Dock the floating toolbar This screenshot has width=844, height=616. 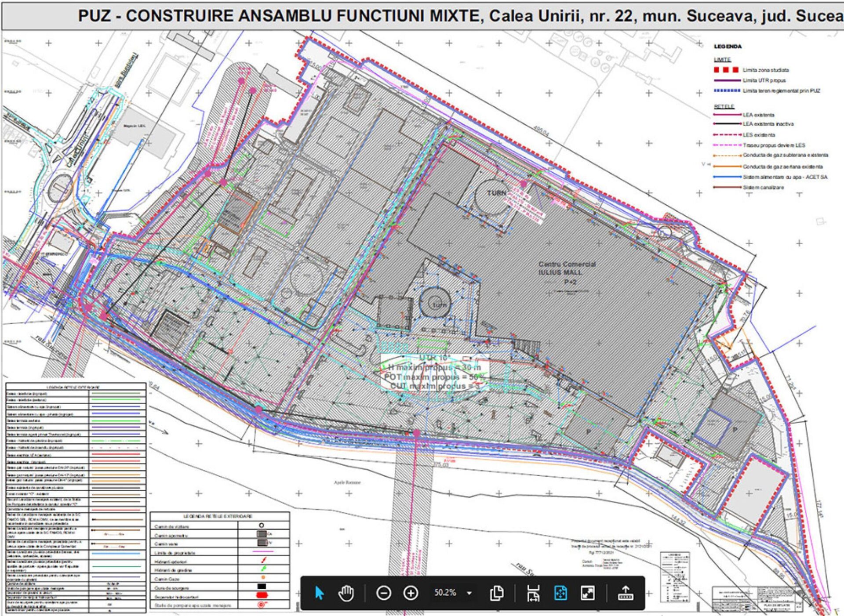pyautogui.click(x=625, y=593)
